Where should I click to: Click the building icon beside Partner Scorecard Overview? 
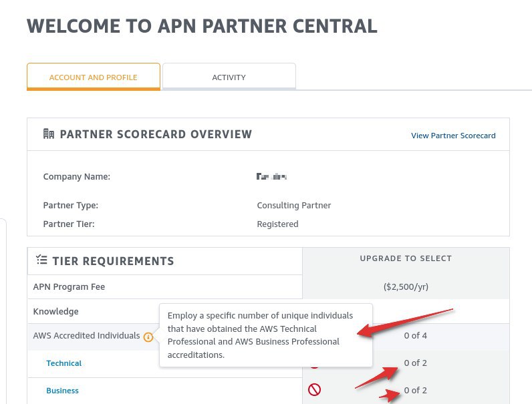49,134
